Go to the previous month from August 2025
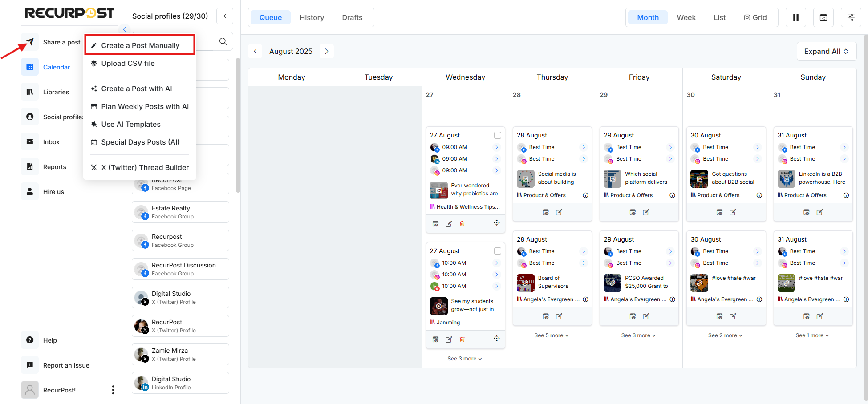 point(255,51)
